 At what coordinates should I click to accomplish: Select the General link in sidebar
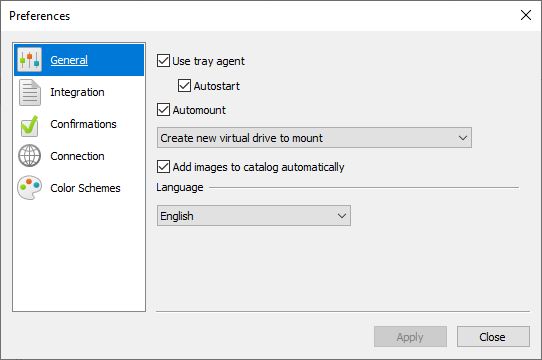(x=69, y=60)
